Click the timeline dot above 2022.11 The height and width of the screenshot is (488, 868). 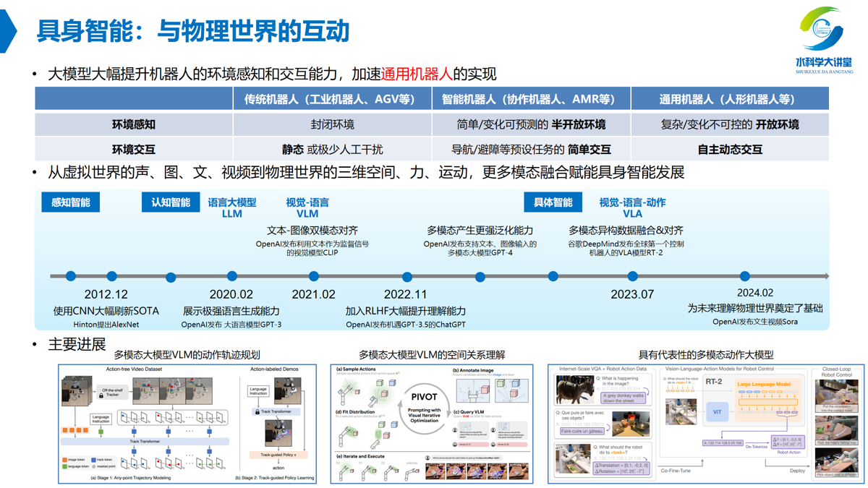[407, 277]
